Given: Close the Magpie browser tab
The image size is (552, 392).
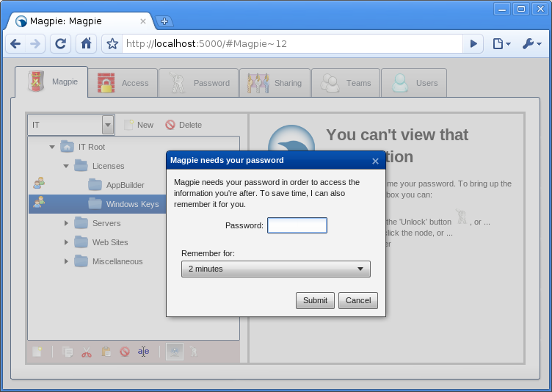Looking at the screenshot, I should [x=143, y=21].
